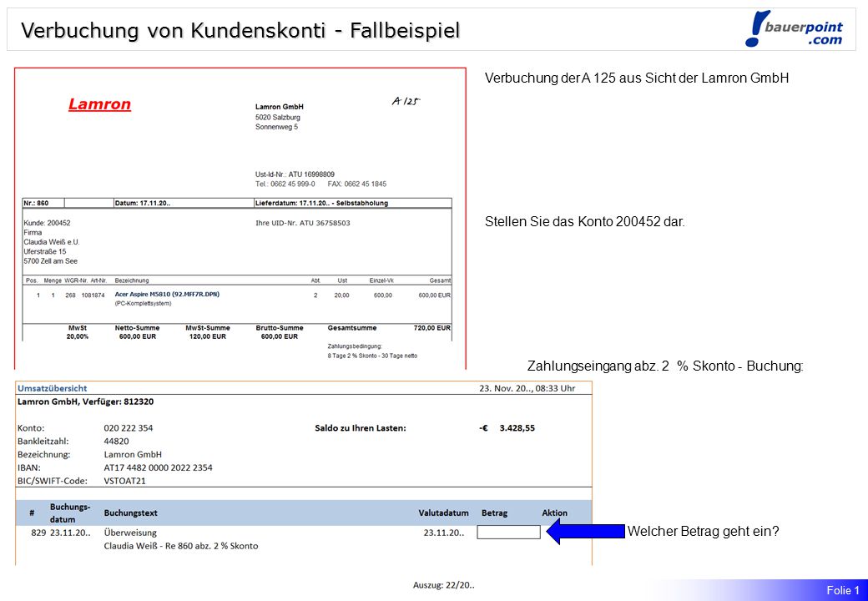The width and height of the screenshot is (868, 601).
Task: Click BIC/SWIFT code 'VSTOAT21'
Action: (x=124, y=481)
